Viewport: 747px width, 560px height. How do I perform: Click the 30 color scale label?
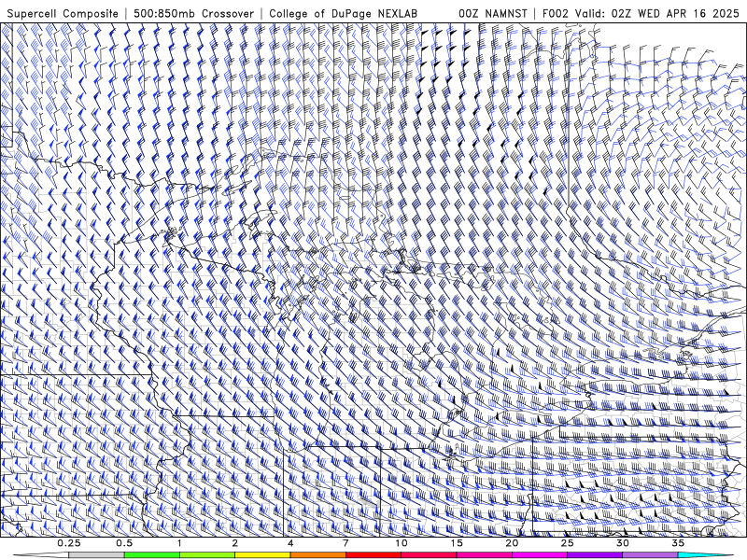[x=623, y=543]
